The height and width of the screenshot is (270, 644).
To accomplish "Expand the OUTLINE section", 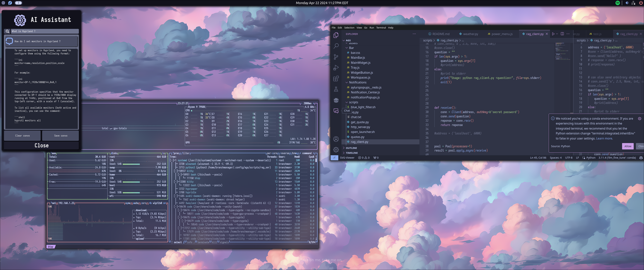I will [x=351, y=148].
